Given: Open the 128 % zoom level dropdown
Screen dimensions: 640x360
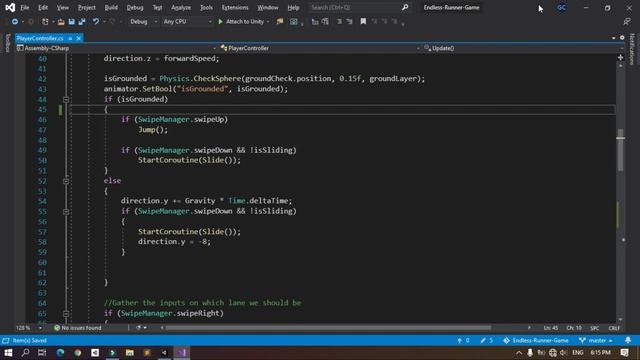Looking at the screenshot, I should pyautogui.click(x=29, y=328).
